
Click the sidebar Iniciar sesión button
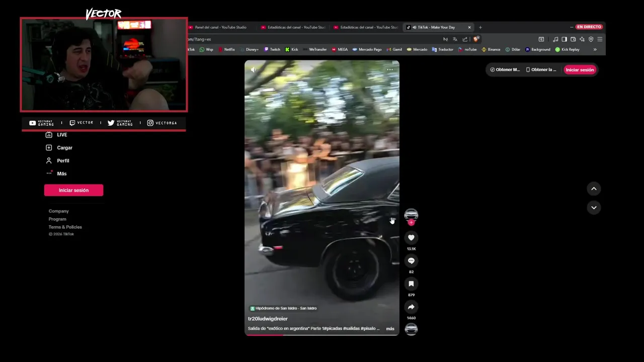(73, 190)
